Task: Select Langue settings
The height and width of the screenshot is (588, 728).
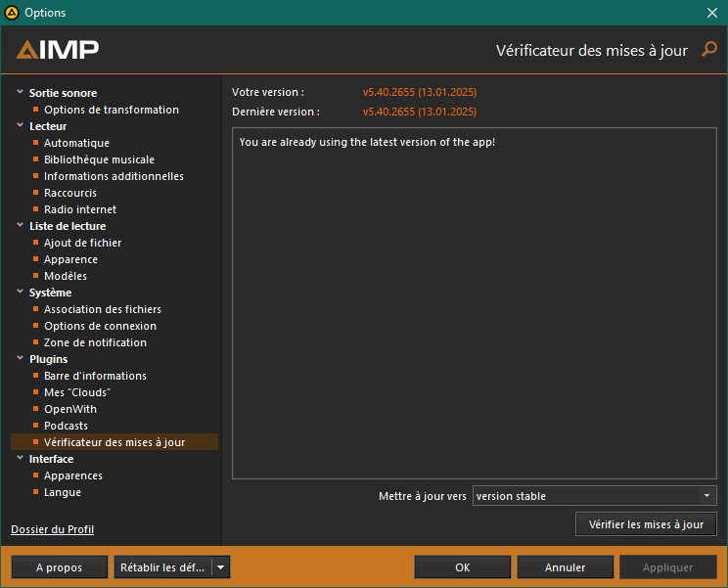Action: click(63, 492)
